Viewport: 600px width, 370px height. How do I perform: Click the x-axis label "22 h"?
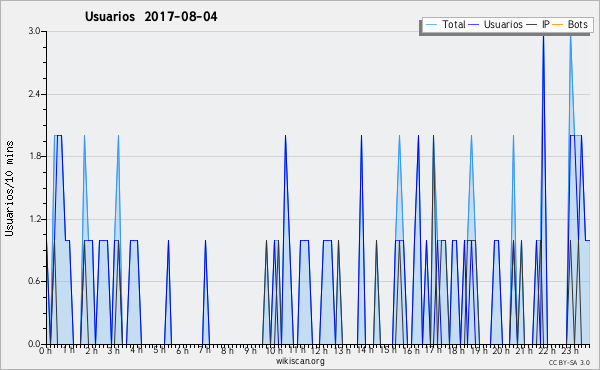coord(546,350)
